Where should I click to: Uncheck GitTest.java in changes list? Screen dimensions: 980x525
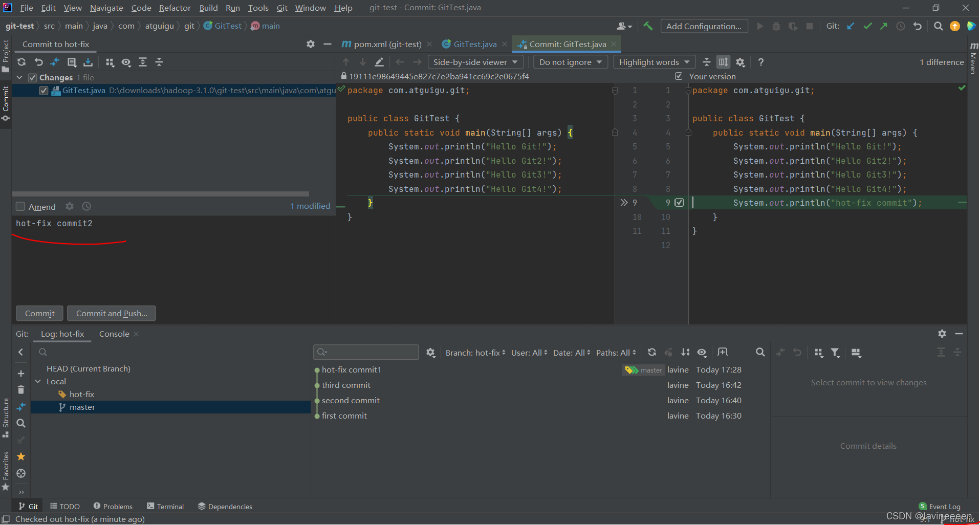[x=43, y=91]
